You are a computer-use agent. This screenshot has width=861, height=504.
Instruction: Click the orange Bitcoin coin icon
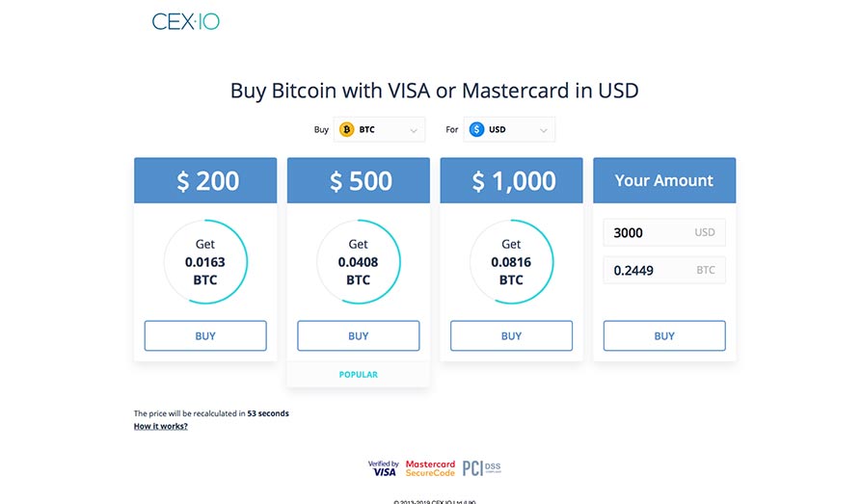(346, 129)
